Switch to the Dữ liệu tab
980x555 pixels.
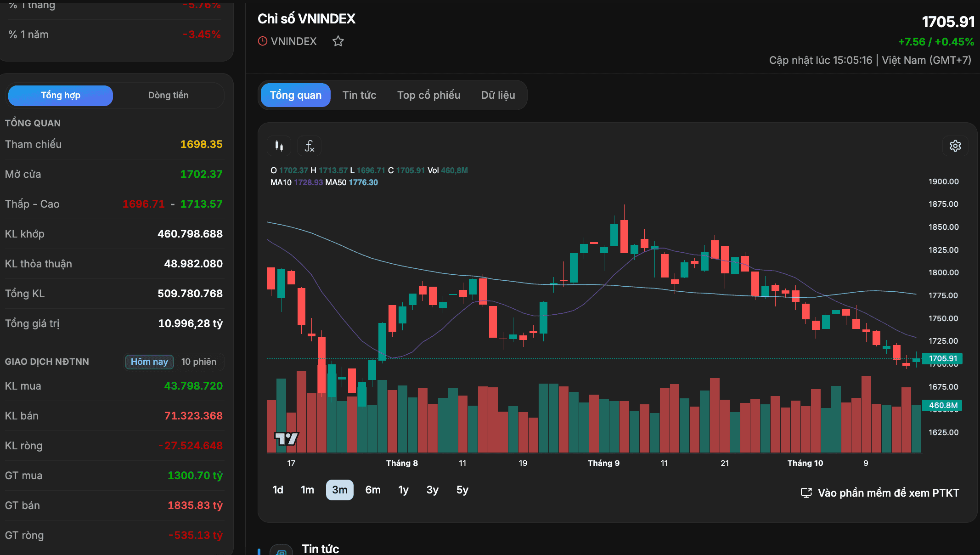point(498,95)
